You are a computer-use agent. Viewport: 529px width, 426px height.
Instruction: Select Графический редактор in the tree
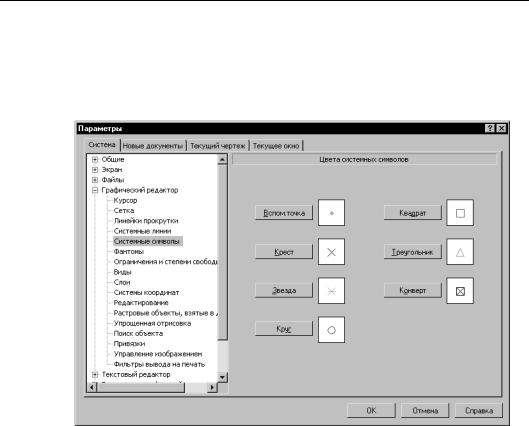(x=140, y=190)
